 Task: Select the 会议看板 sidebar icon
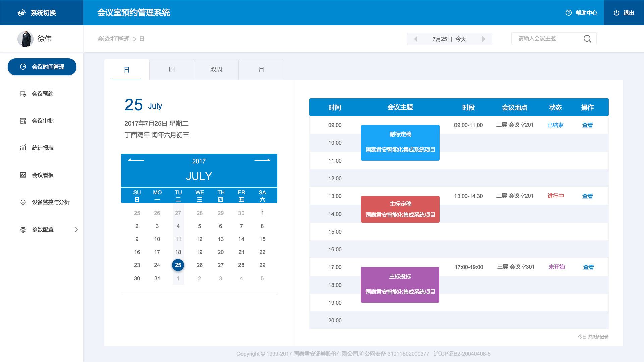click(23, 175)
